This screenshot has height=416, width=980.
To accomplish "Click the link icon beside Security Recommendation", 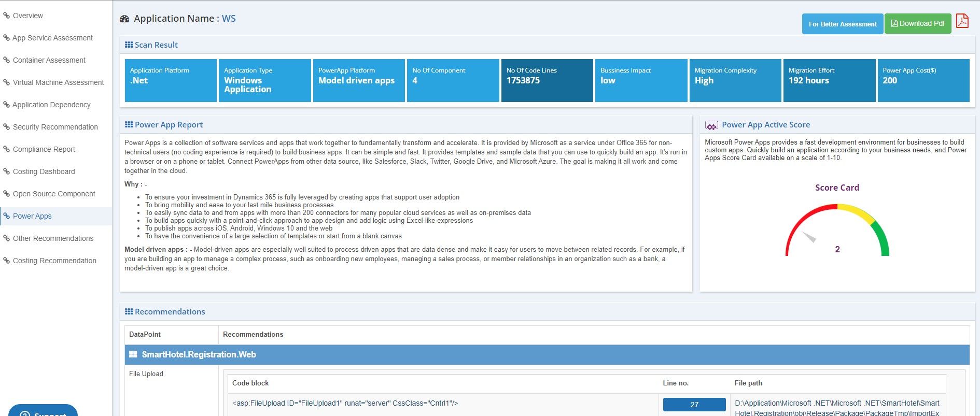I will point(7,127).
